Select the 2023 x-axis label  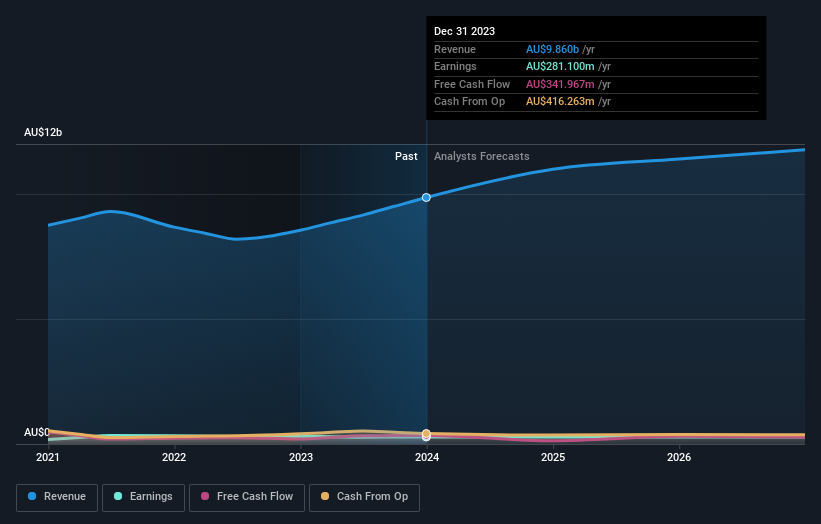tap(301, 458)
